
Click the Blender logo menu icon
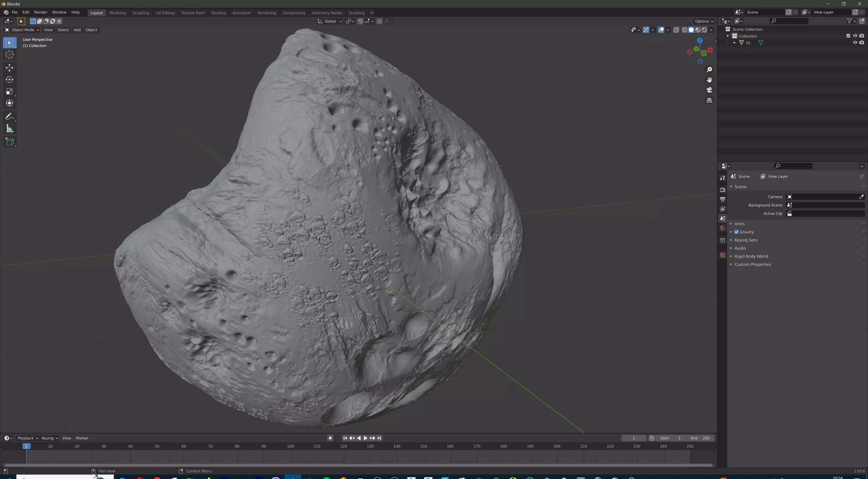6,12
